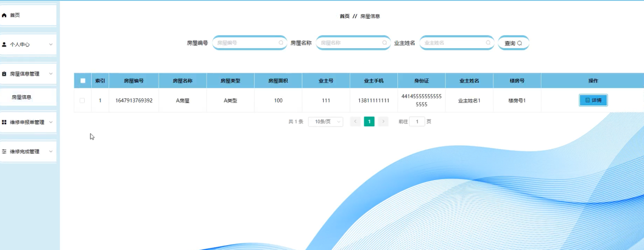
Task: Click 索引 column header
Action: pos(100,81)
